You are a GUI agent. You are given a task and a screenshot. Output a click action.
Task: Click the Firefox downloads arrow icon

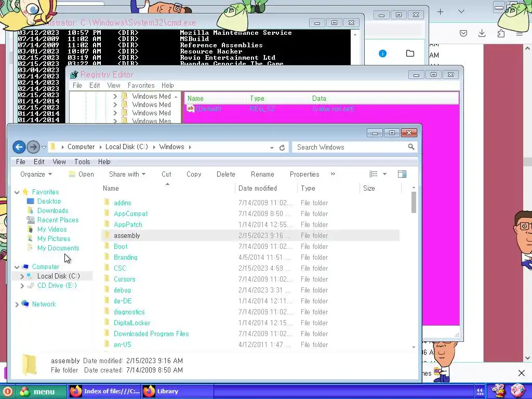coord(482,33)
